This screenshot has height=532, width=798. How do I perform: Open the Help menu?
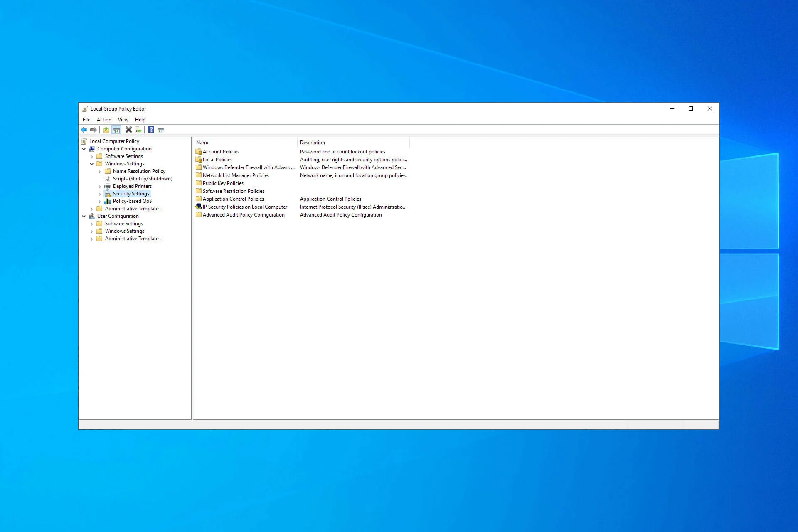click(x=140, y=120)
